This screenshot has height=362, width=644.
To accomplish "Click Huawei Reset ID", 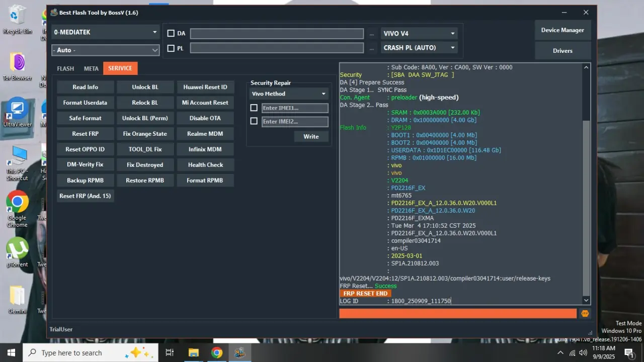I will point(205,87).
